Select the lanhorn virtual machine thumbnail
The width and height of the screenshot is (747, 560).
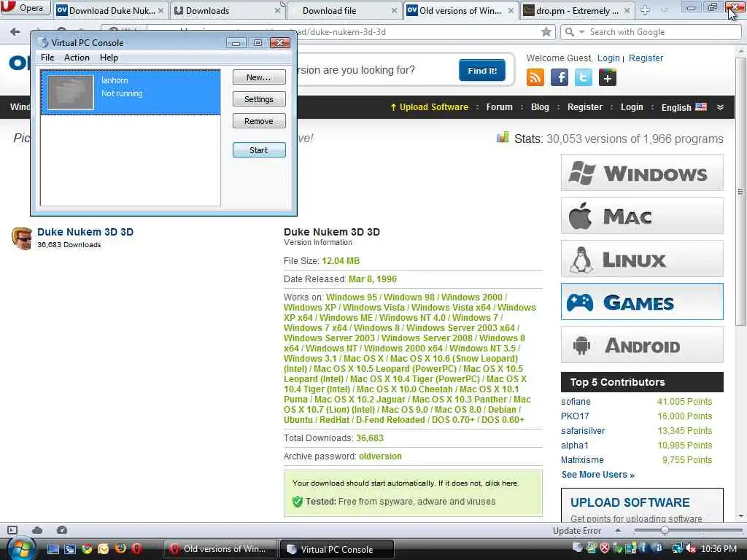(71, 93)
